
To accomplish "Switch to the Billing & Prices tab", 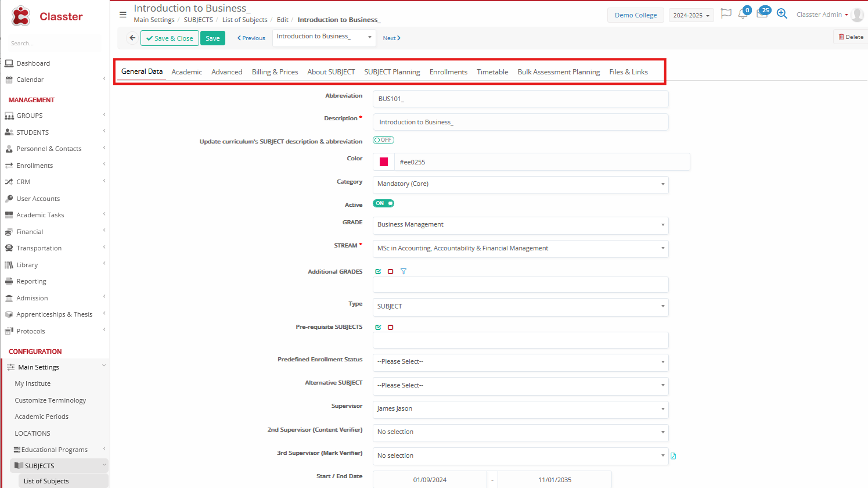I will click(275, 72).
